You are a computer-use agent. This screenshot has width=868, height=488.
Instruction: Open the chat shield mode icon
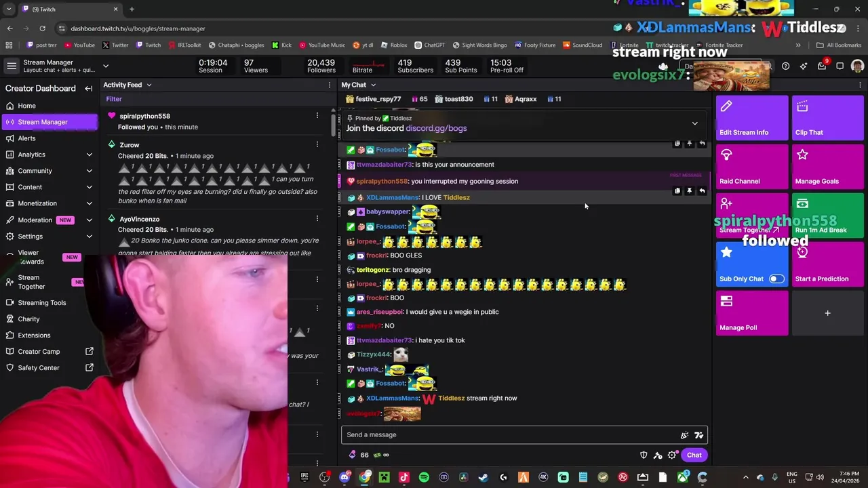coord(644,455)
